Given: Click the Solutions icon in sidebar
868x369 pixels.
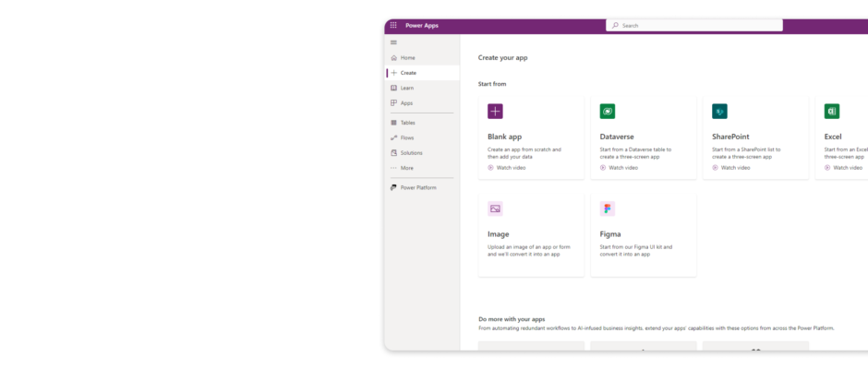Looking at the screenshot, I should tap(393, 153).
